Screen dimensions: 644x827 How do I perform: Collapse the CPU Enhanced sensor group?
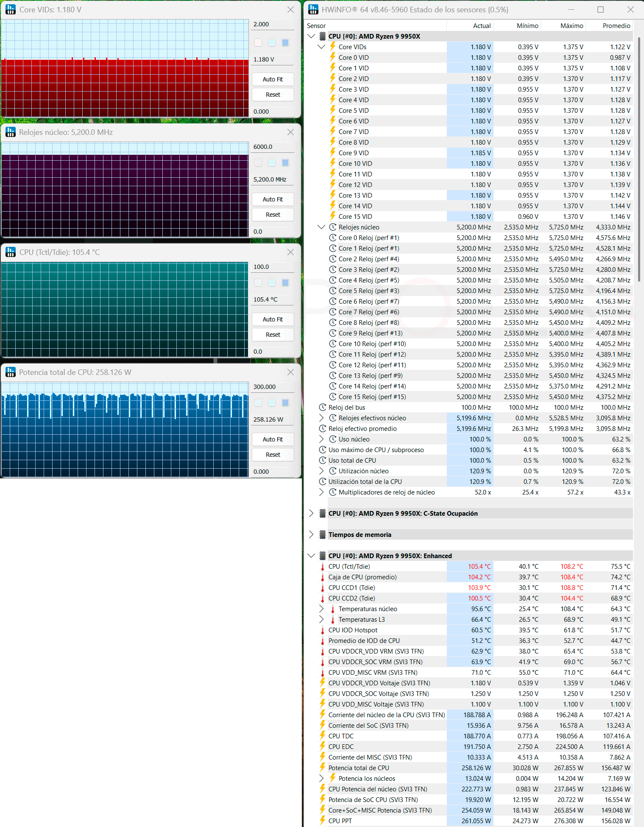click(x=311, y=556)
